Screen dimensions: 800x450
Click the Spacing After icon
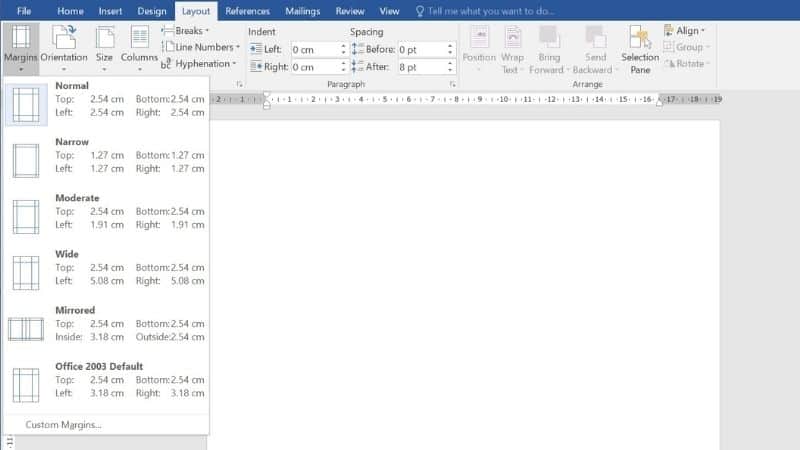[x=358, y=66]
